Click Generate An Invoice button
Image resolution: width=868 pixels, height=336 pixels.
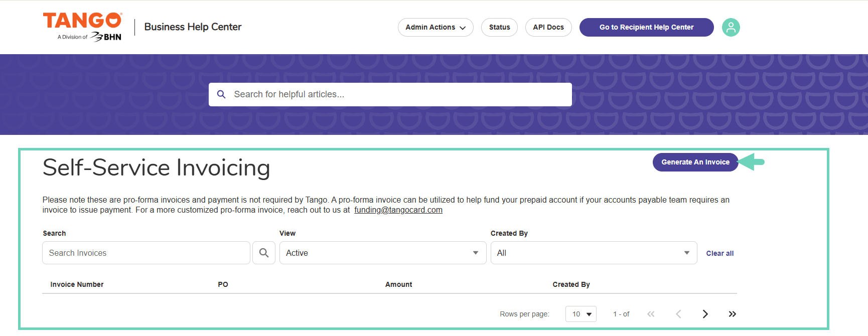[x=695, y=162]
